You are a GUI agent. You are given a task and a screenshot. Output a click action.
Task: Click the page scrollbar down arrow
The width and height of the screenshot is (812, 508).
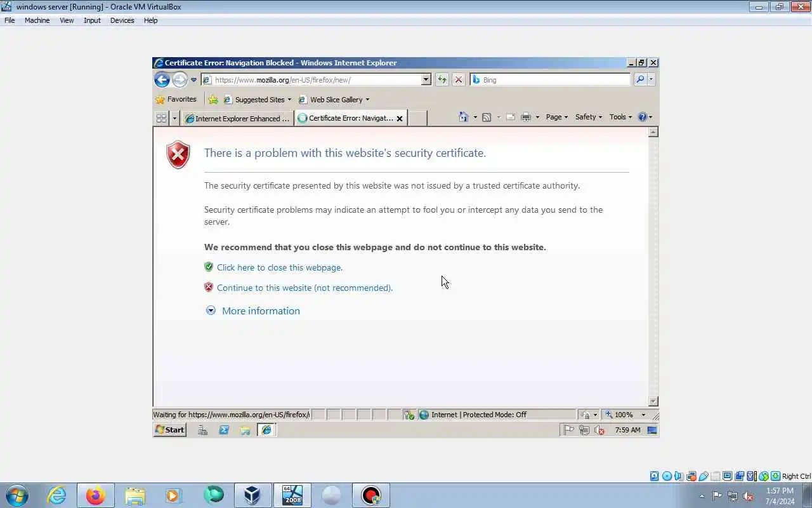pos(653,401)
